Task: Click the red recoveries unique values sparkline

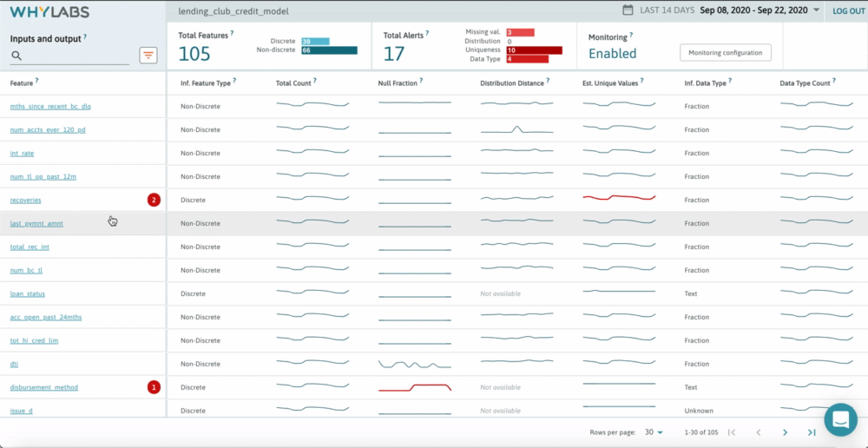Action: (x=619, y=197)
